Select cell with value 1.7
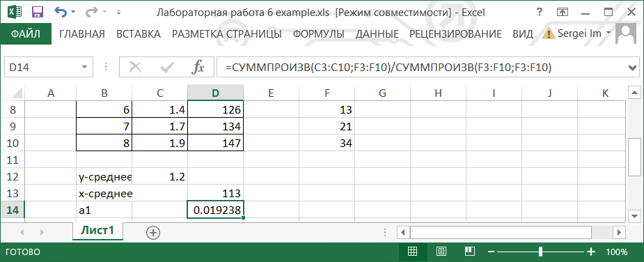The height and width of the screenshot is (262, 644). click(x=159, y=127)
